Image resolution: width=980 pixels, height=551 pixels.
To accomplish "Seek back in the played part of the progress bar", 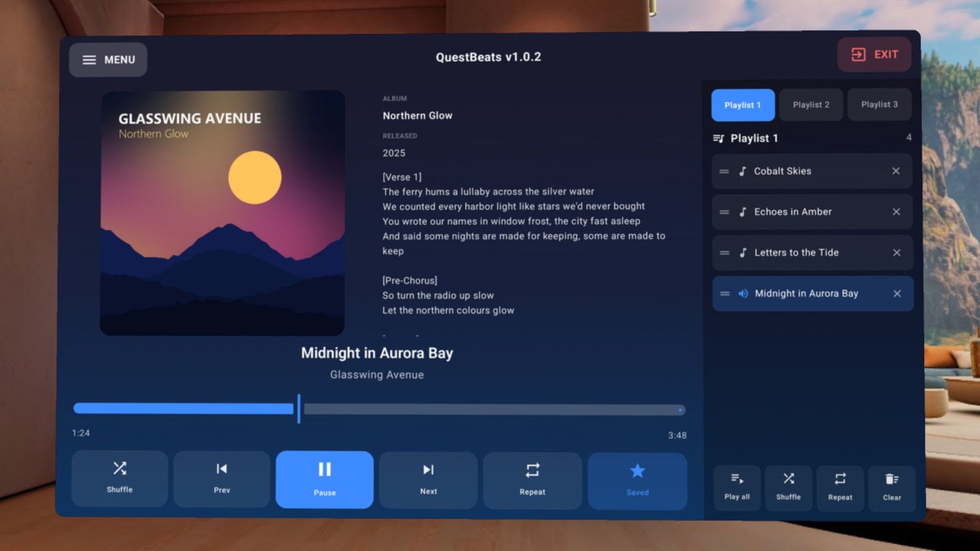I will tap(184, 408).
